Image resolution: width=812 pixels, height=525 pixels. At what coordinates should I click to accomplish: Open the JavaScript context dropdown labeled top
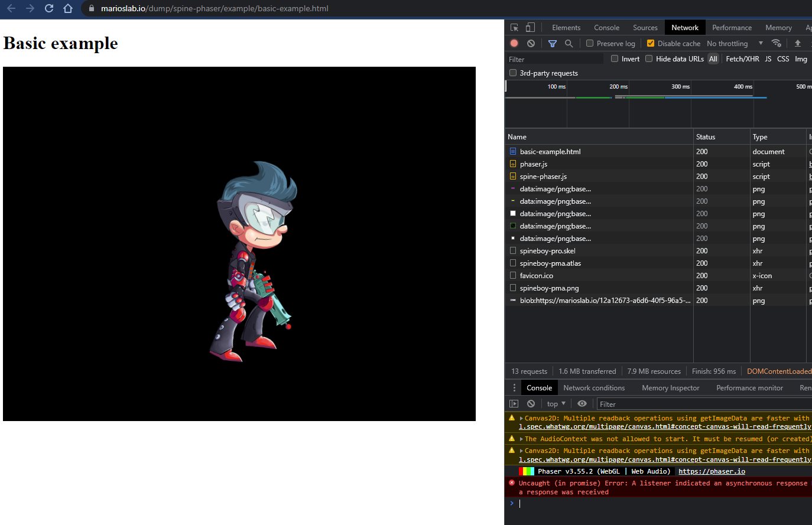(556, 403)
